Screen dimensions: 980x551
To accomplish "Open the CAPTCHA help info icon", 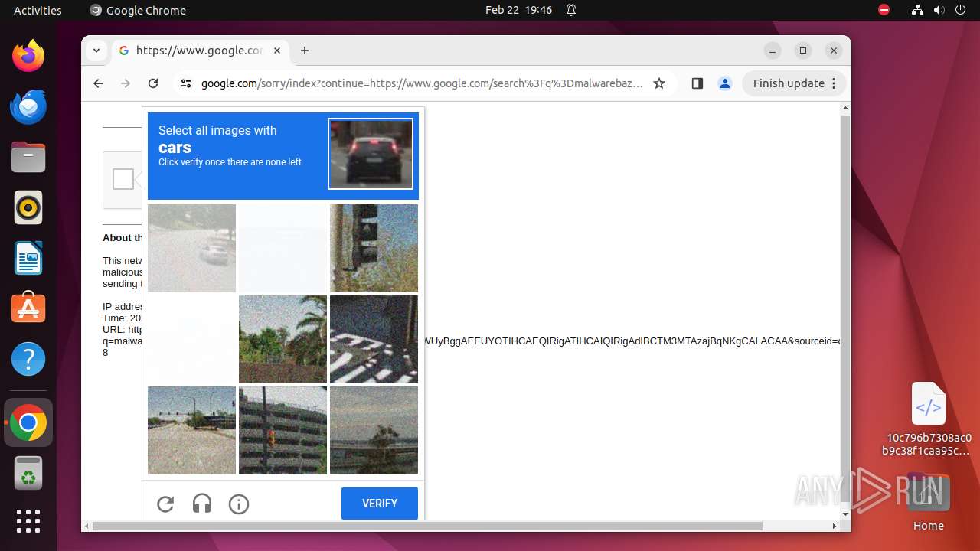I will (x=239, y=504).
